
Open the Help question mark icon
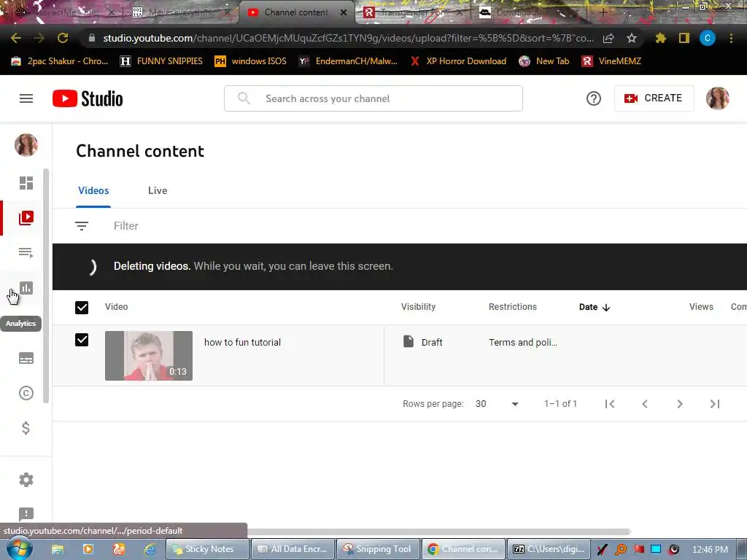pos(594,98)
